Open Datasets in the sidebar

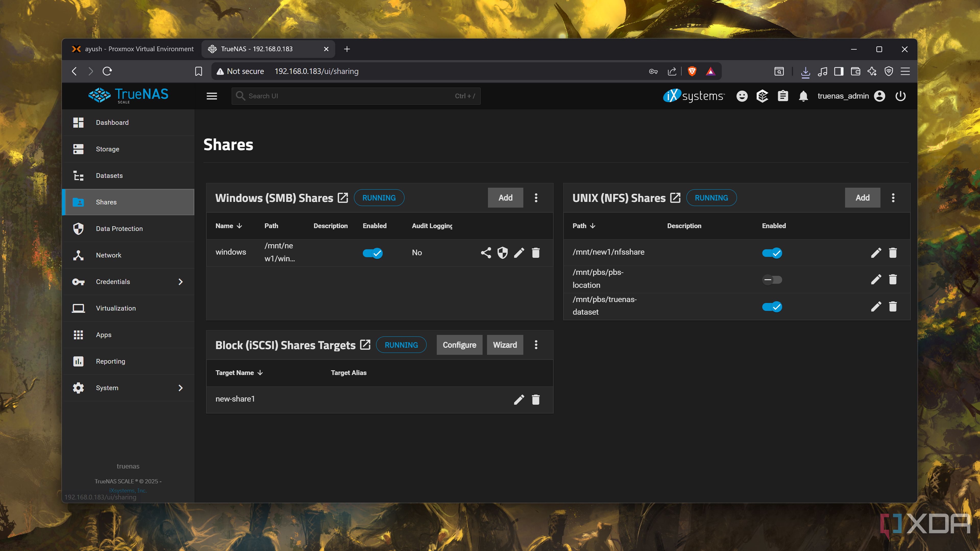[x=128, y=176]
